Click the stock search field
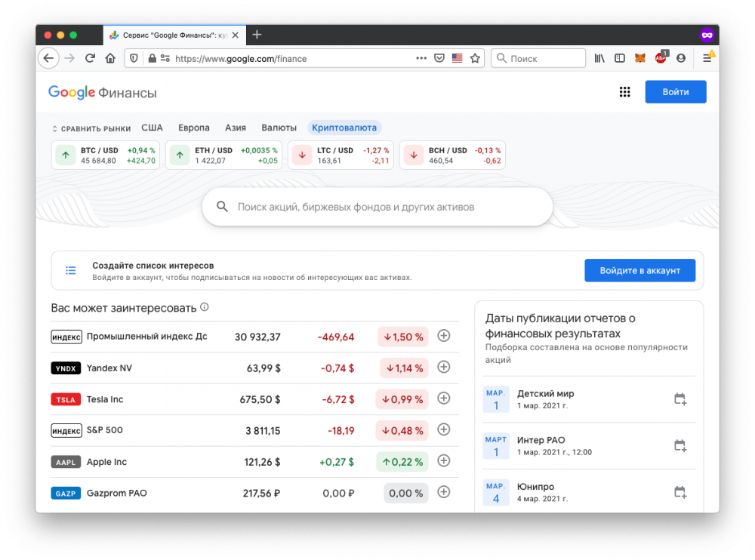 coord(377,207)
